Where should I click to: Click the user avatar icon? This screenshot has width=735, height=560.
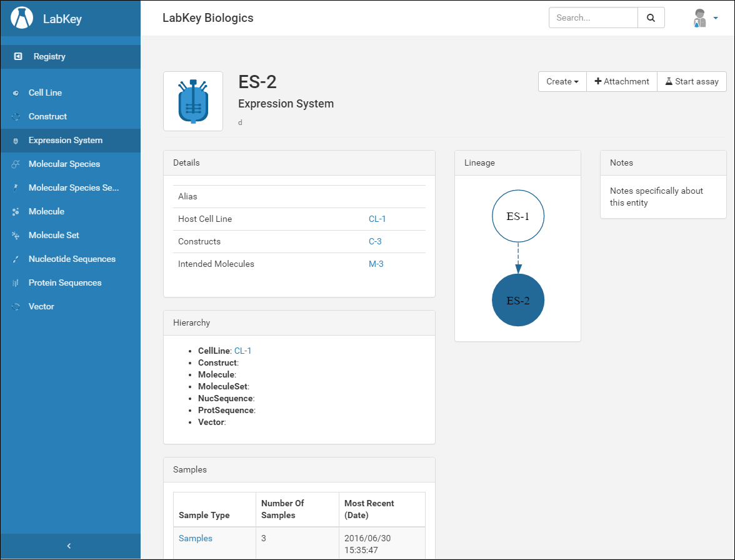(x=700, y=18)
